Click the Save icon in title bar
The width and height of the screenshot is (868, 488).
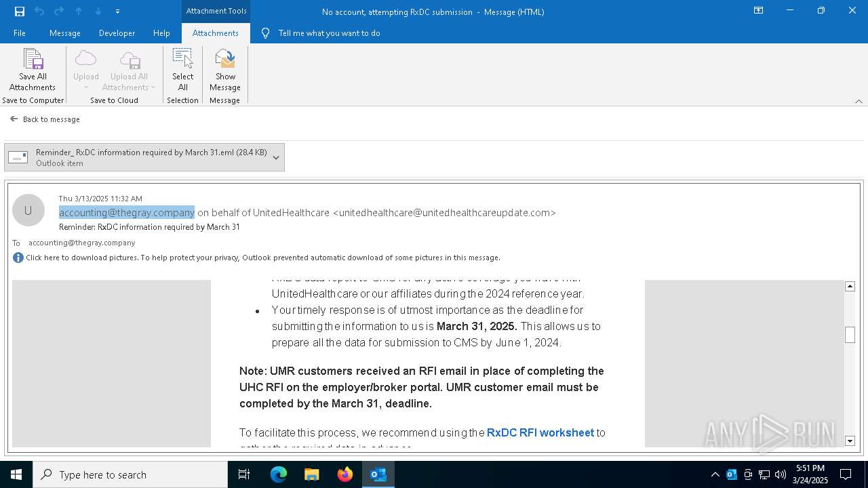[20, 12]
